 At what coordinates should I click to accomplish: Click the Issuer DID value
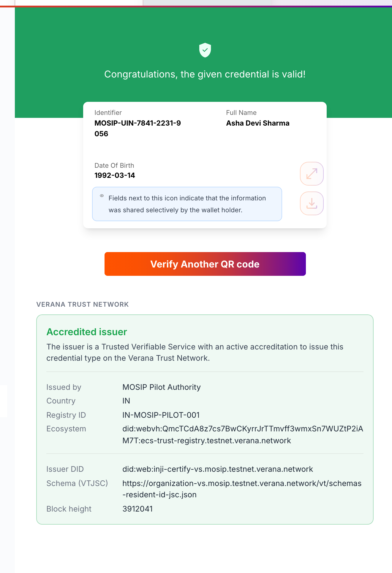click(218, 469)
